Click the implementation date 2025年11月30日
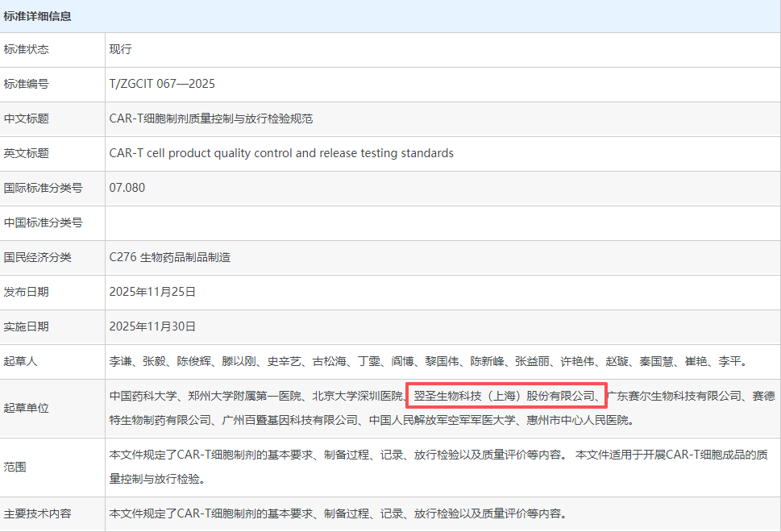 click(x=149, y=327)
